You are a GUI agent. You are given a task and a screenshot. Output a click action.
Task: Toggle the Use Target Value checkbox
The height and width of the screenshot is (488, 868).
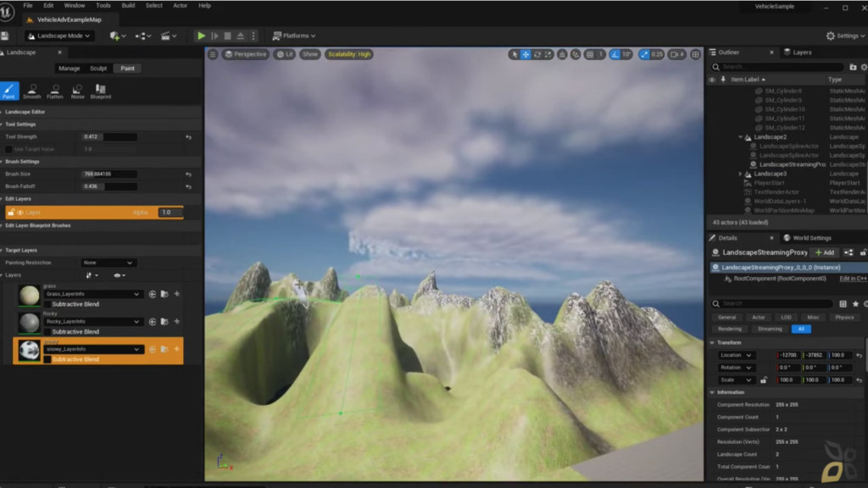point(8,149)
